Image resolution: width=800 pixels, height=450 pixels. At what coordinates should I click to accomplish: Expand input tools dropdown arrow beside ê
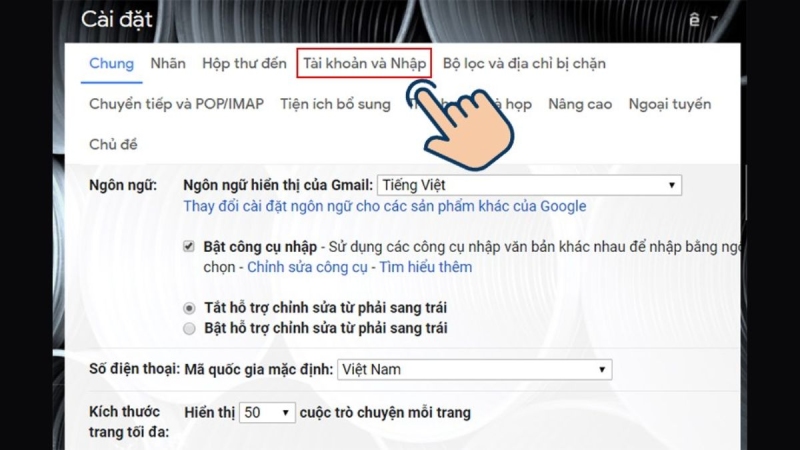714,19
